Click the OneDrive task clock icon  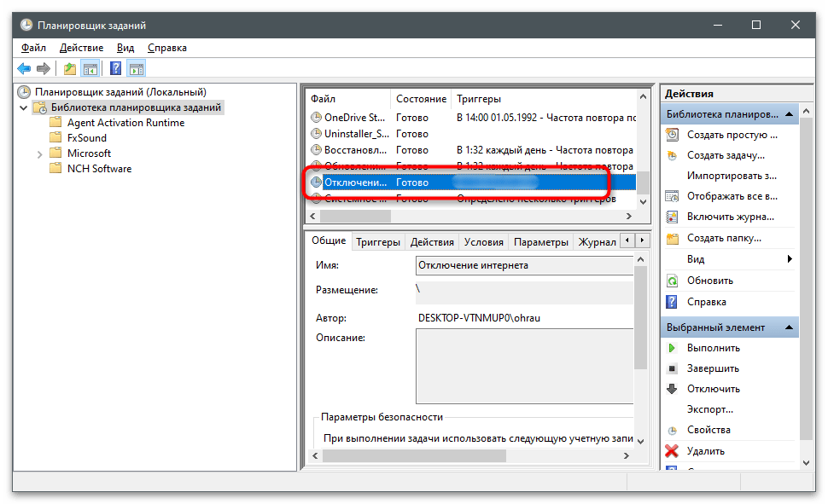coord(317,117)
